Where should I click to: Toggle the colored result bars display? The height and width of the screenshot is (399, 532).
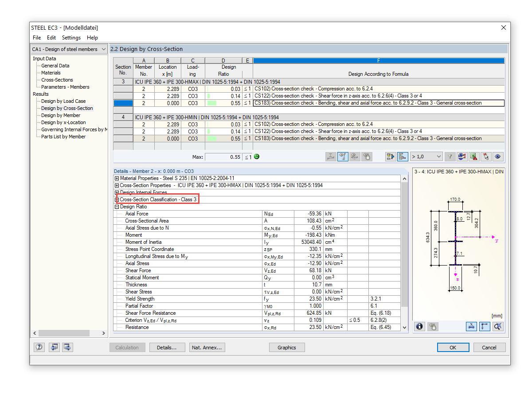[x=403, y=156]
